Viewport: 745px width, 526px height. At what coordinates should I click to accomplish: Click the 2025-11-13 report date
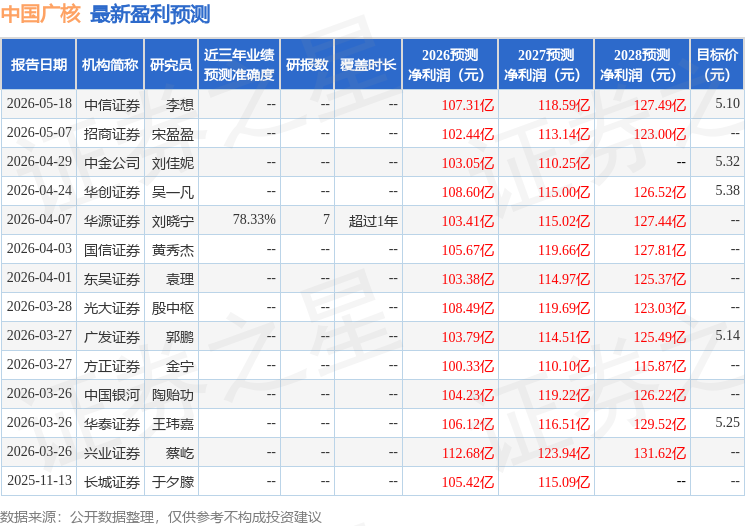39,480
